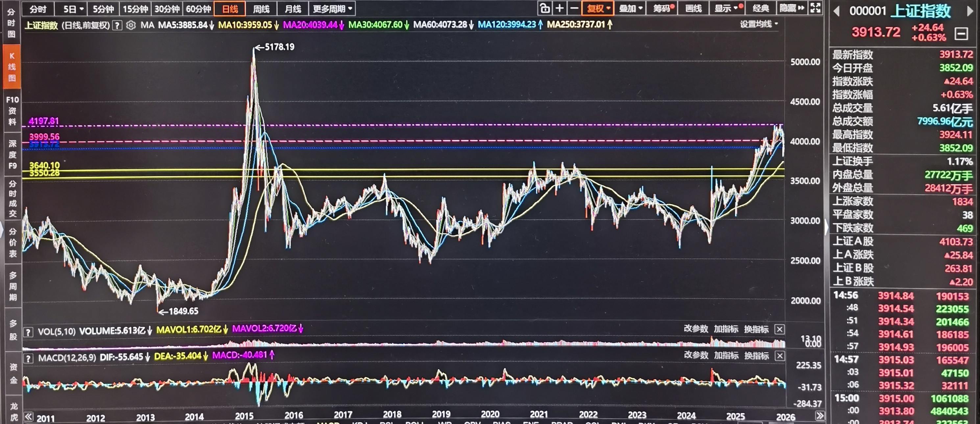Click 改参数 in the VOL panel

click(696, 329)
